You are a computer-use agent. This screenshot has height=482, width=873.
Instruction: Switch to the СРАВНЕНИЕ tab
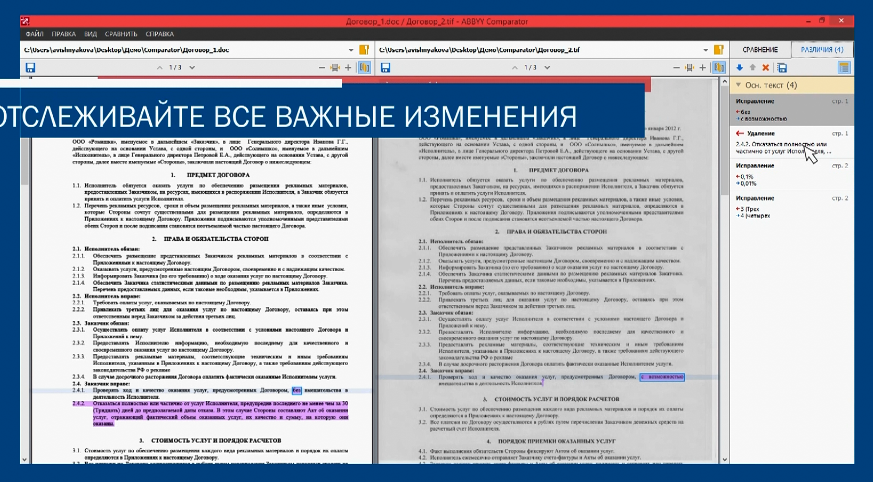tap(760, 50)
